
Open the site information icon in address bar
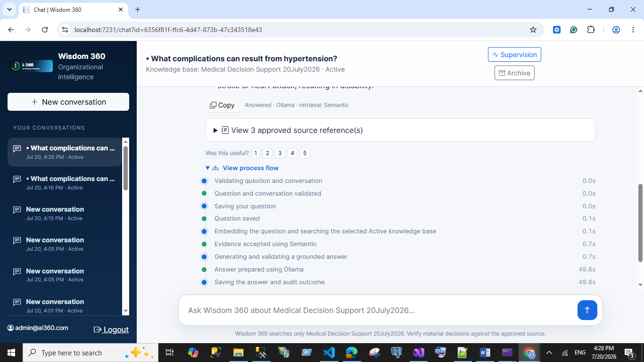(x=66, y=30)
